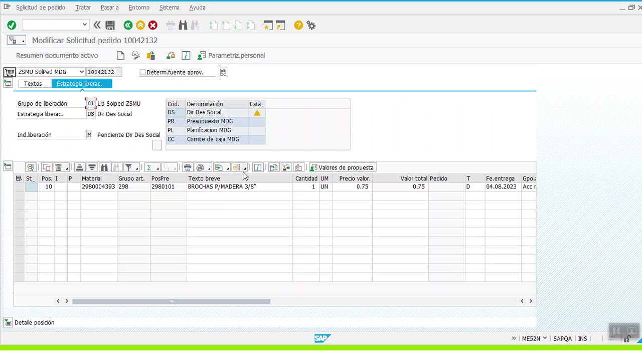Select the row selector for item 10

[19, 187]
